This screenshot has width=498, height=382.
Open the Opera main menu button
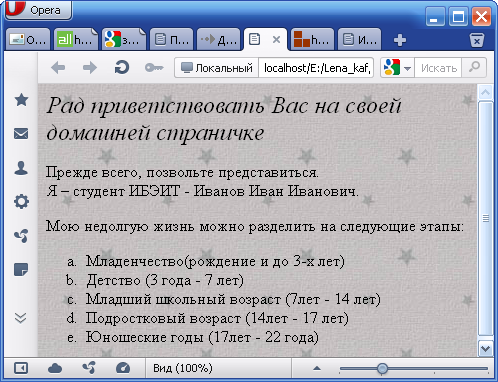38,10
